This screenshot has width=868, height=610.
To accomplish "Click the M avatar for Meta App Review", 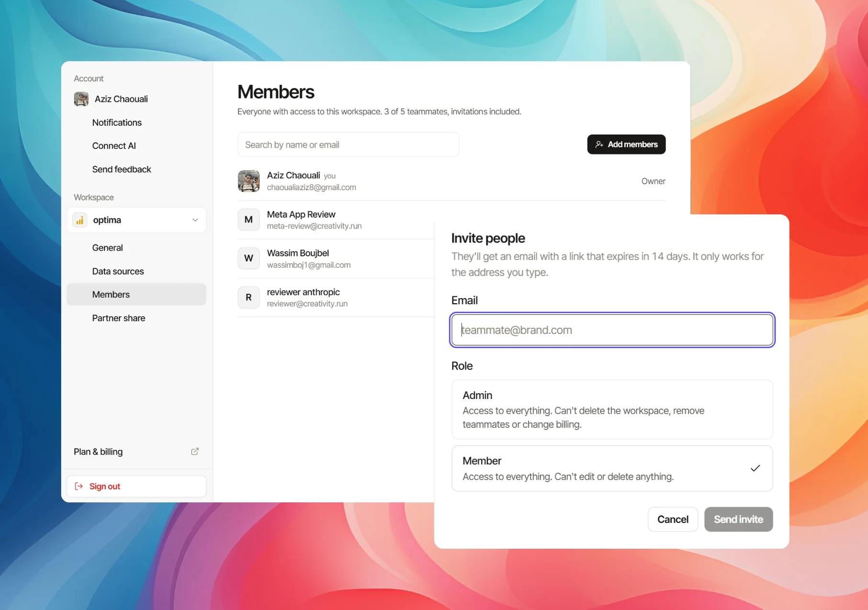I will pos(249,220).
